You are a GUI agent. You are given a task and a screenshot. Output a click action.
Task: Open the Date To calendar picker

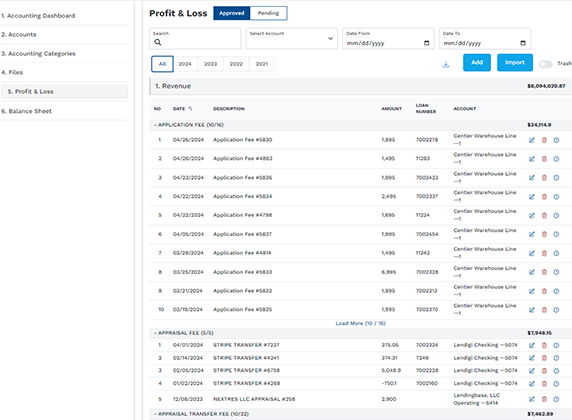tap(523, 43)
